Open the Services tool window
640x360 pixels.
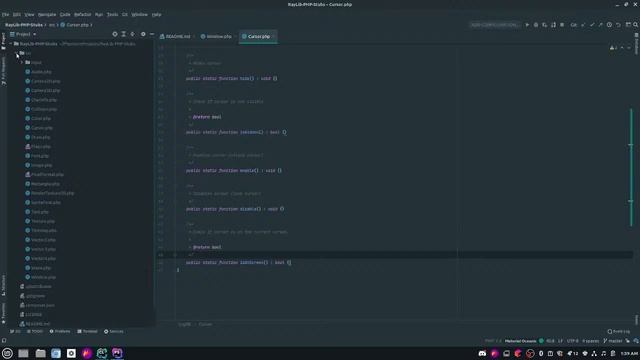tap(113, 331)
